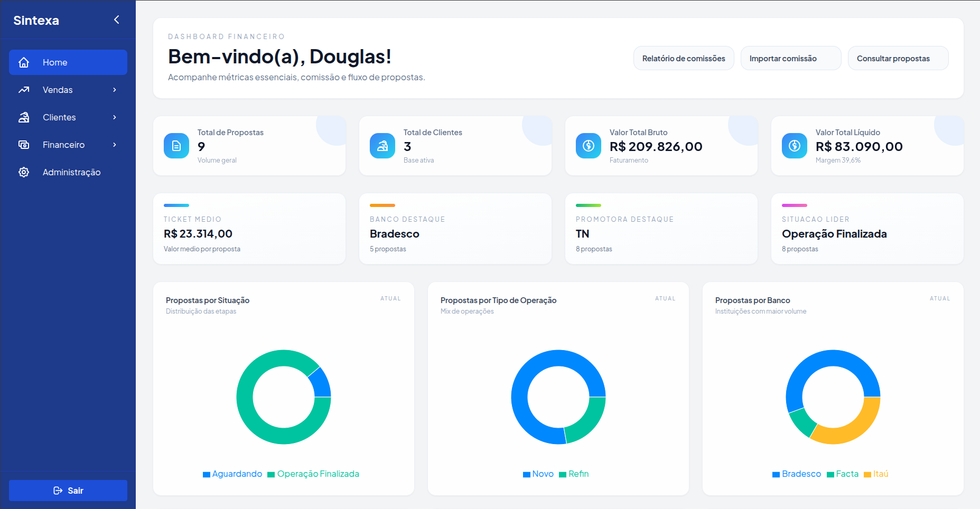Collapse the Sintexa sidebar with the arrow
Viewport: 980px width, 509px height.
117,20
